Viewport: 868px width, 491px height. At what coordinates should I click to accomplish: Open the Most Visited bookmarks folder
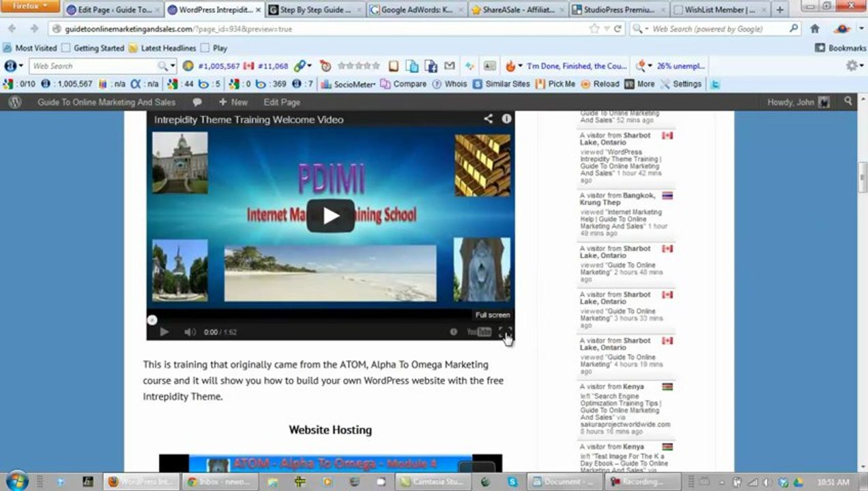[x=30, y=48]
